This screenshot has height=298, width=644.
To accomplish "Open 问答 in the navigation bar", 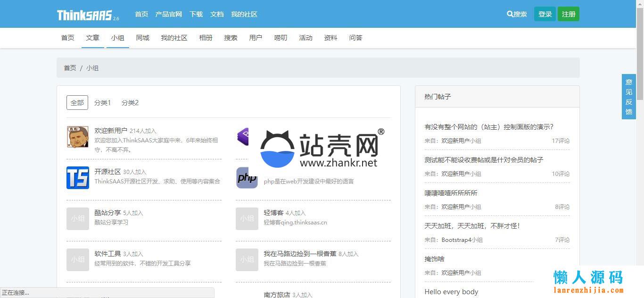I will point(355,38).
